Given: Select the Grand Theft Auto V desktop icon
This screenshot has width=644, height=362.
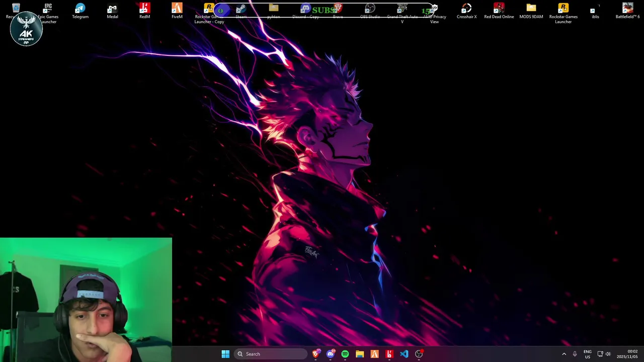Looking at the screenshot, I should pos(402,13).
